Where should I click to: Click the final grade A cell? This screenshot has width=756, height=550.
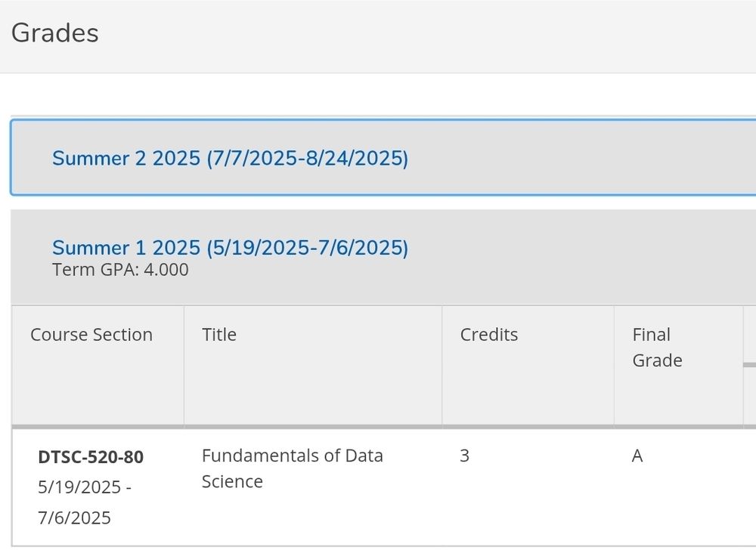pos(637,456)
